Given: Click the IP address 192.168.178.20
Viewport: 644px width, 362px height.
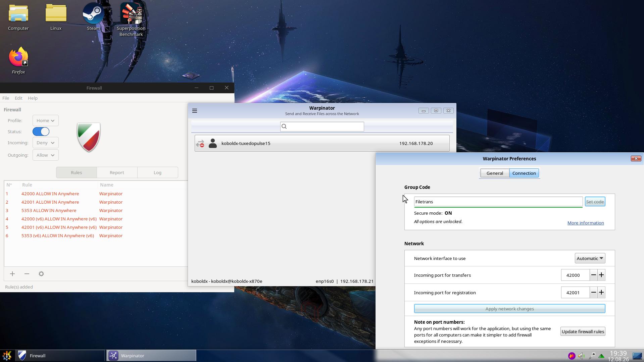Looking at the screenshot, I should [416, 143].
